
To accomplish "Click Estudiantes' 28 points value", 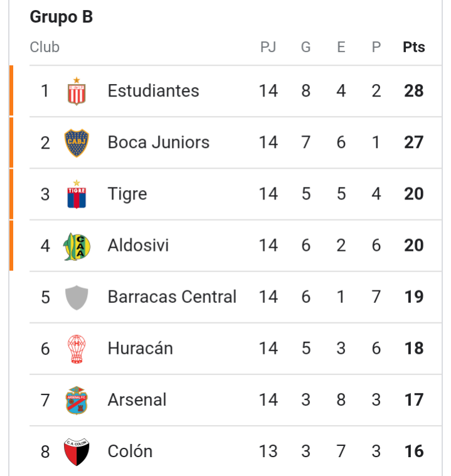I will click(413, 91).
